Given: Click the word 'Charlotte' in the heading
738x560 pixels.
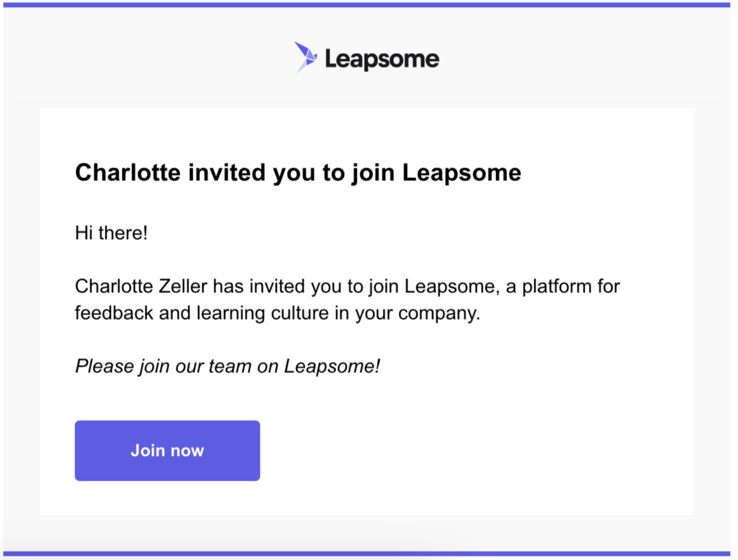Looking at the screenshot, I should point(128,172).
